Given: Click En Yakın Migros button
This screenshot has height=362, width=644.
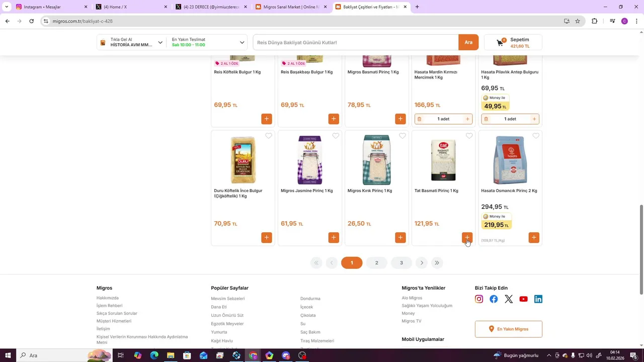Looking at the screenshot, I should [x=509, y=329].
